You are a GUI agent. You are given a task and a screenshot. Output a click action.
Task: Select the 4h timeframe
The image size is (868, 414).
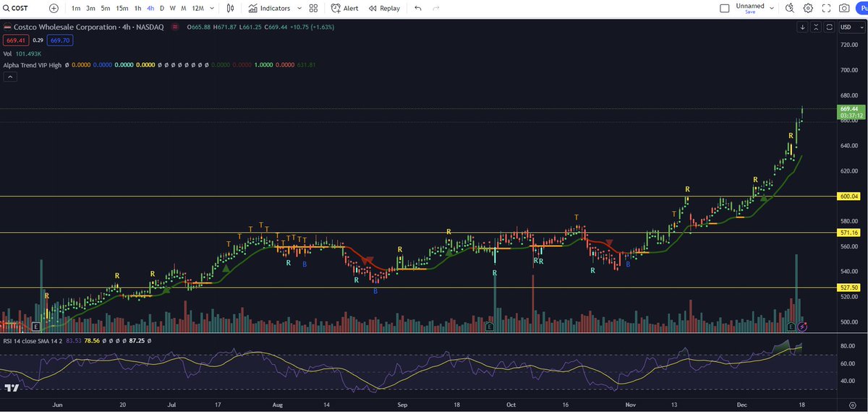(x=150, y=8)
